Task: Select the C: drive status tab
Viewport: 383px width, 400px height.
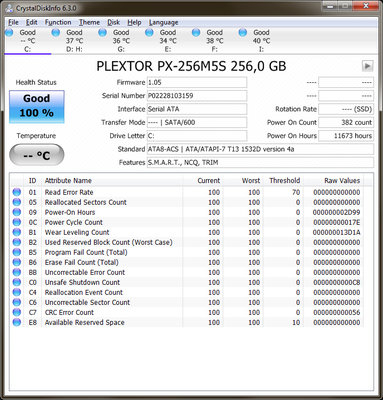Action: click(x=27, y=40)
